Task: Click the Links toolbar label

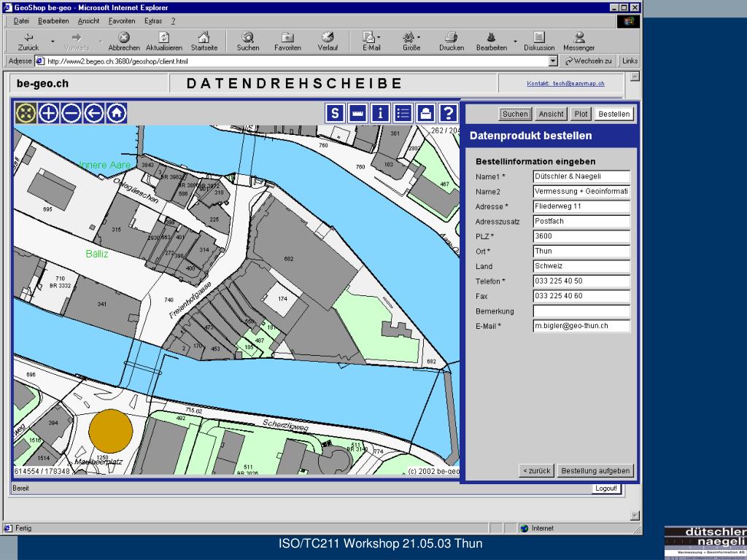Action: point(630,61)
